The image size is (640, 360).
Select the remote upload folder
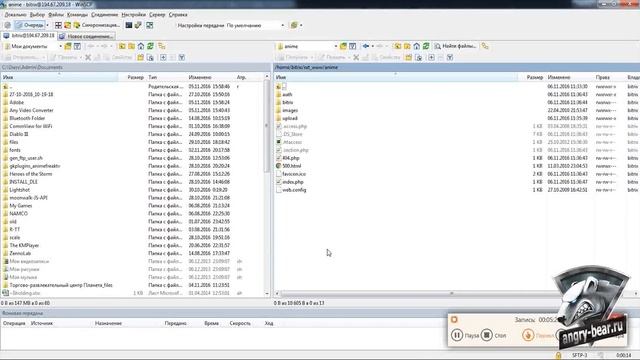pos(290,118)
